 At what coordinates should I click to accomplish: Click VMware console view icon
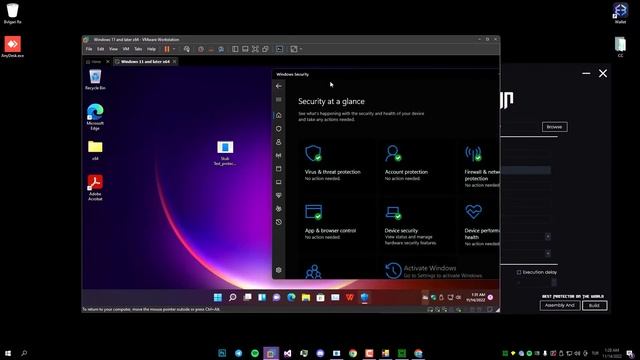click(280, 49)
